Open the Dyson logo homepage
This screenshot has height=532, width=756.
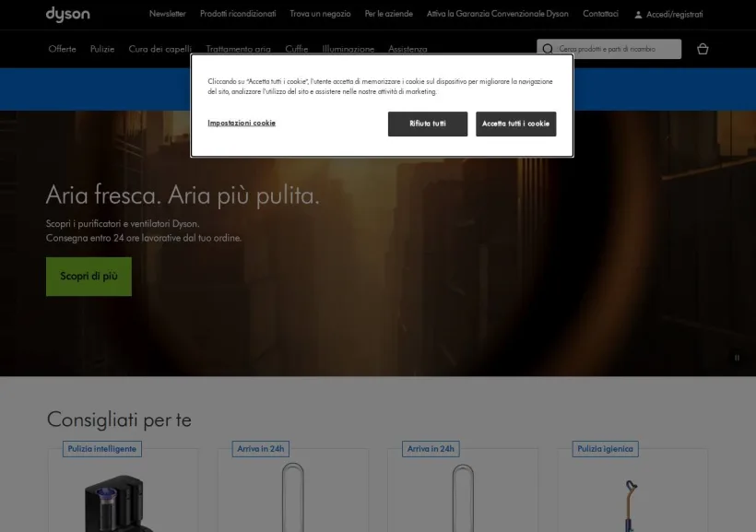[67, 14]
